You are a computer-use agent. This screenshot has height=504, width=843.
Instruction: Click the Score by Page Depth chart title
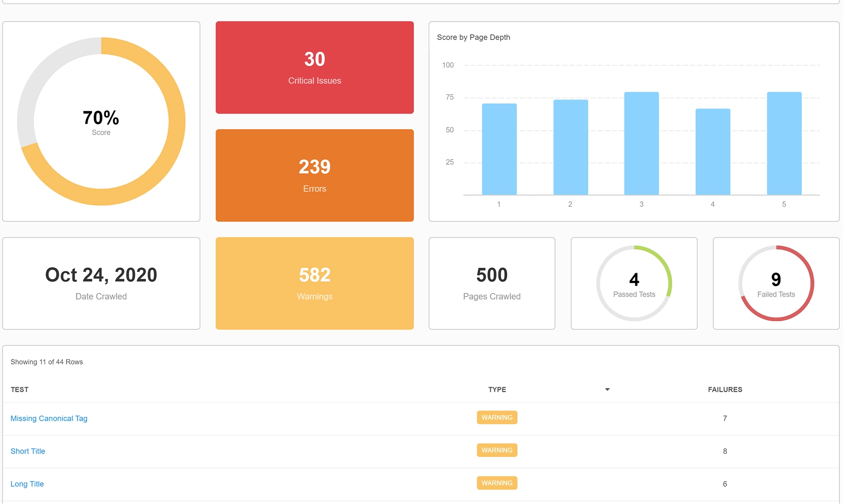473,37
